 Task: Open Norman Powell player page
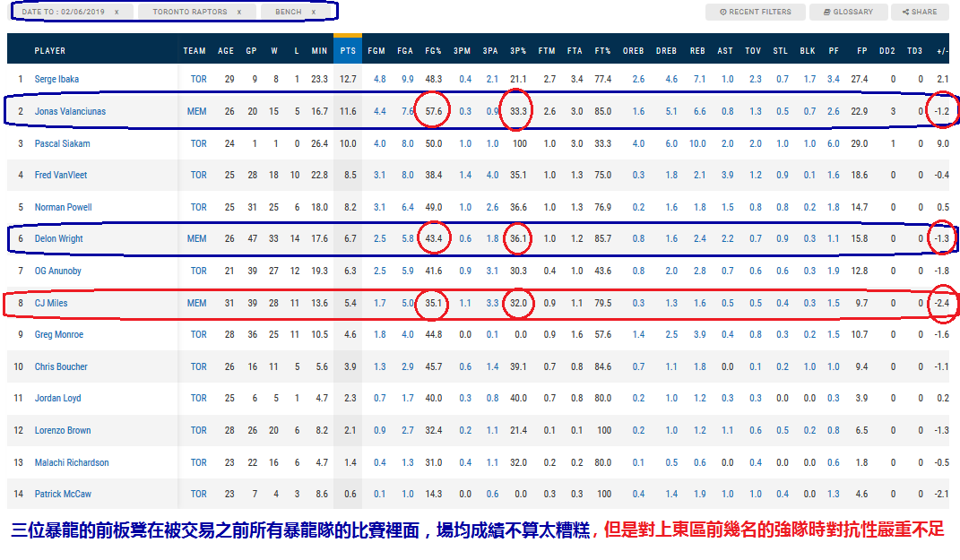[x=63, y=208]
